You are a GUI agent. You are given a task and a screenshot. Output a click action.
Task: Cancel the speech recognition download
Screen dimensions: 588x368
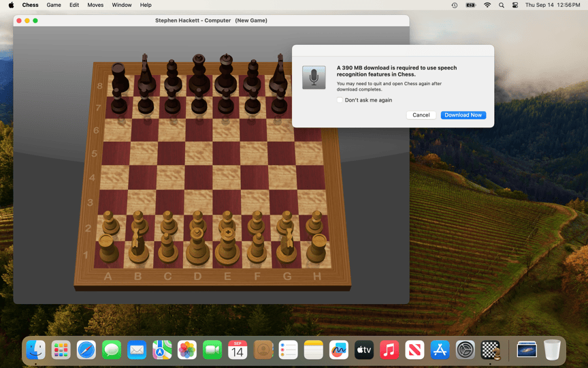(x=421, y=115)
